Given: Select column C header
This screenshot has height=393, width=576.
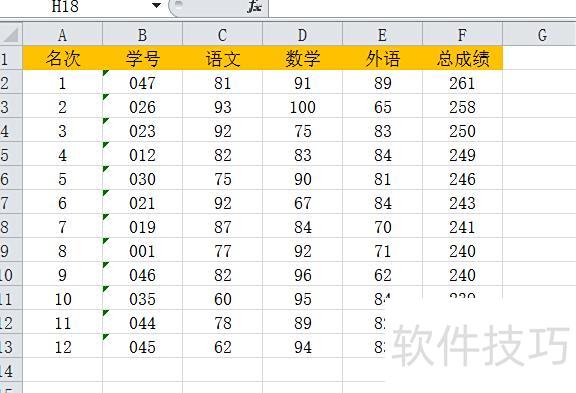Looking at the screenshot, I should tap(223, 35).
